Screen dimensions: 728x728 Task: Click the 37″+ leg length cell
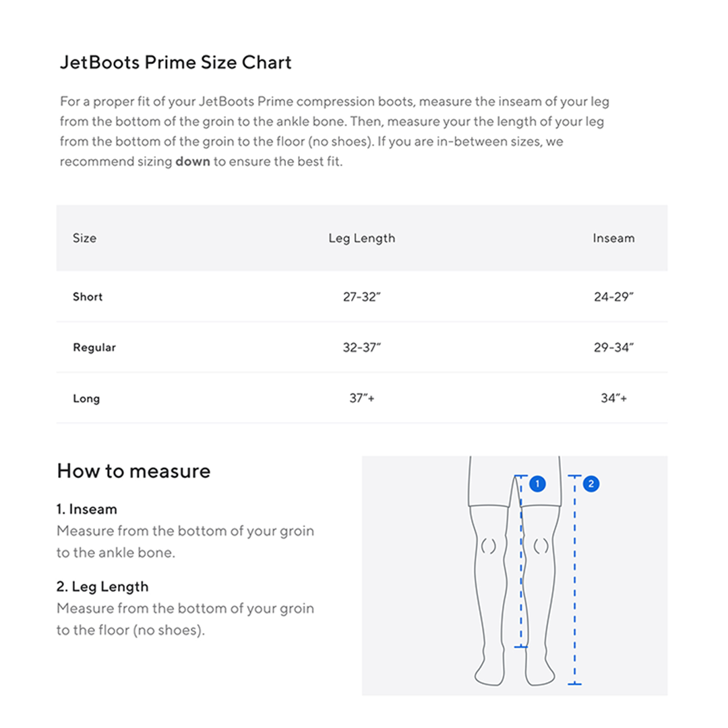click(362, 398)
